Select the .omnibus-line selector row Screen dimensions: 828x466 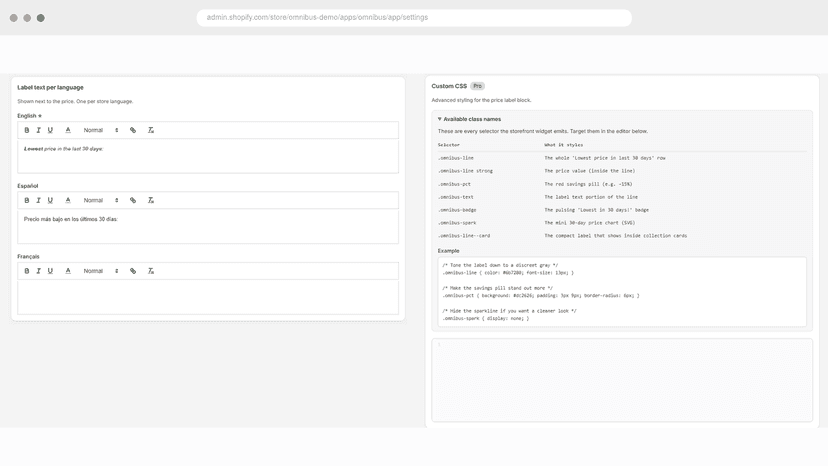tap(622, 158)
